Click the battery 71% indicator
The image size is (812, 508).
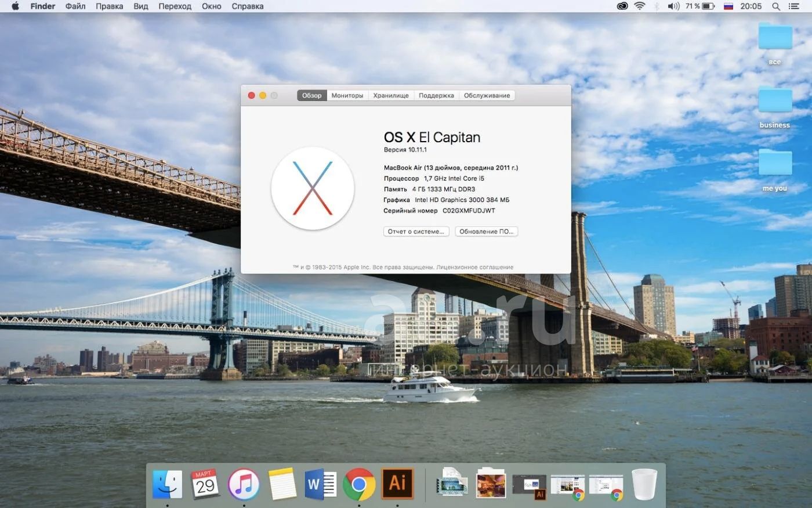tap(700, 6)
